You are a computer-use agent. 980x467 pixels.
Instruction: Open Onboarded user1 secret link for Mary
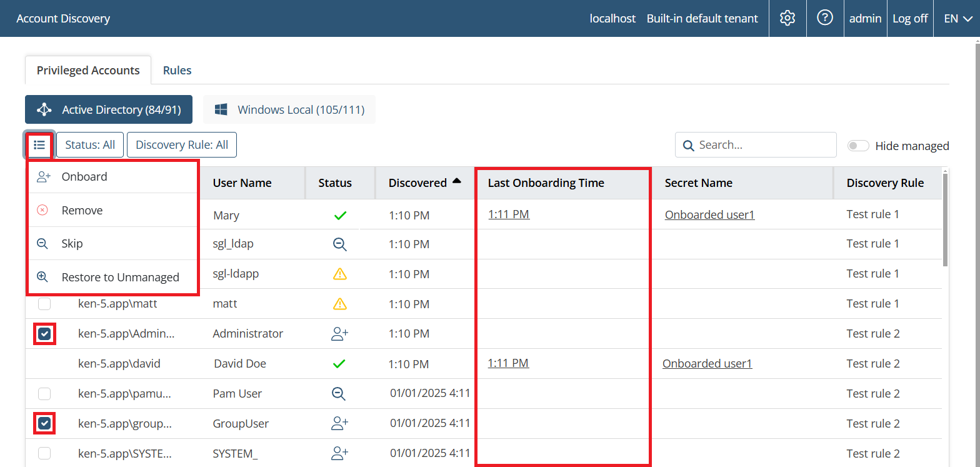pos(709,214)
